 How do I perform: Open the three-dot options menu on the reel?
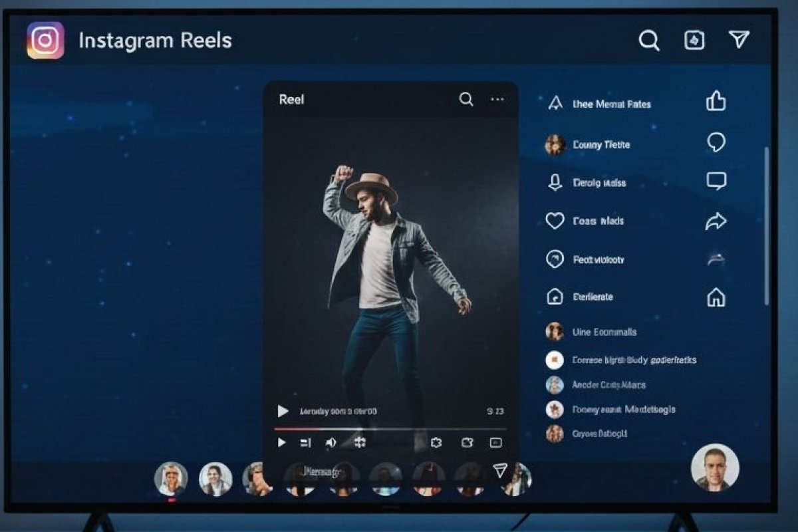click(496, 98)
